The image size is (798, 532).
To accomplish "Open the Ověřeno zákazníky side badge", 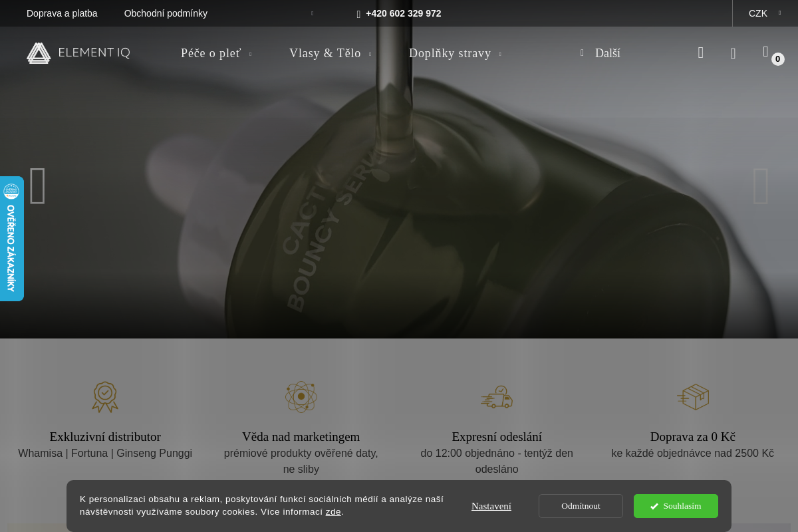I will tap(11, 239).
